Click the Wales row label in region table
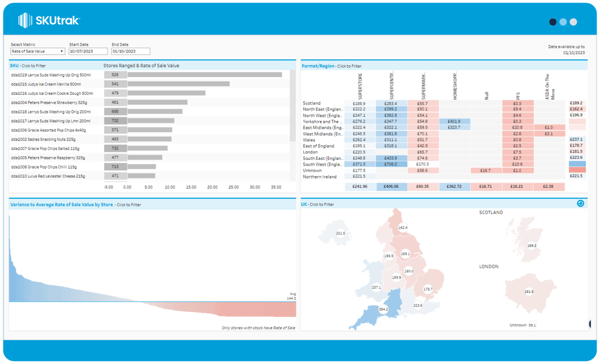The width and height of the screenshot is (600, 364). [x=309, y=140]
